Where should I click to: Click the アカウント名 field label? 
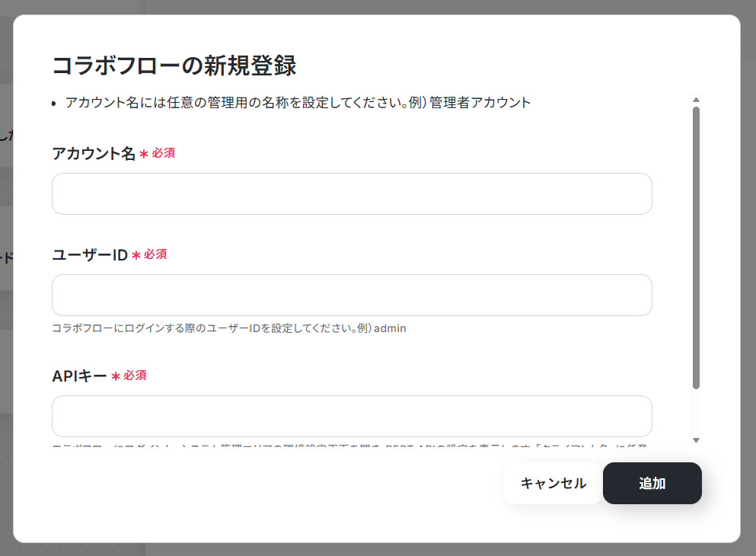coord(94,153)
